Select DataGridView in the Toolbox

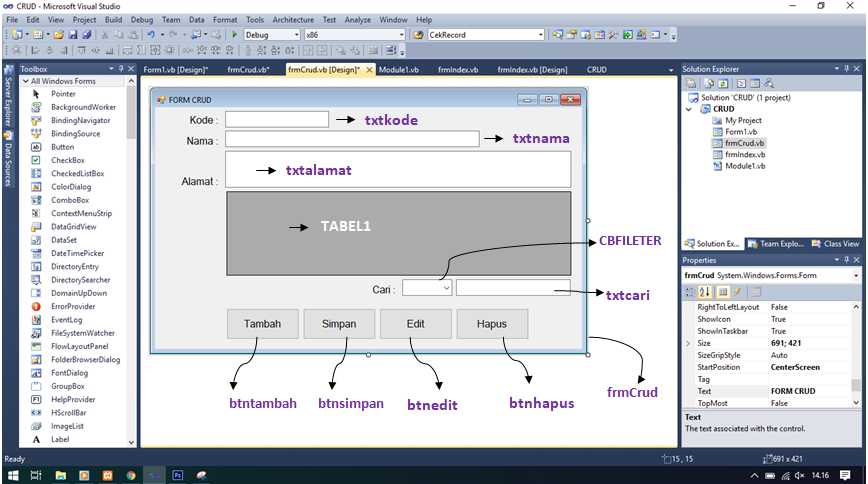pos(74,227)
